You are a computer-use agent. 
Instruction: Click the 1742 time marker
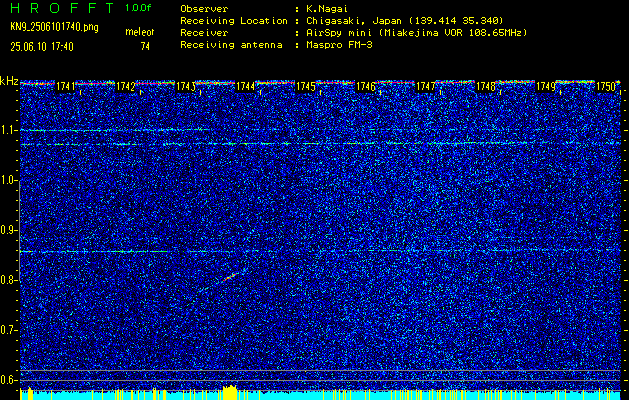click(125, 87)
